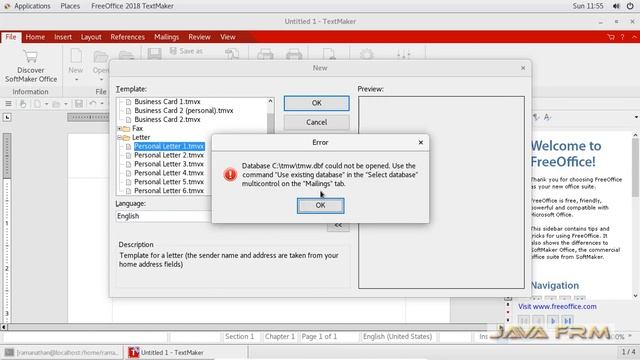The image size is (640, 360).
Task: Open help question mark icon
Action: [622, 37]
